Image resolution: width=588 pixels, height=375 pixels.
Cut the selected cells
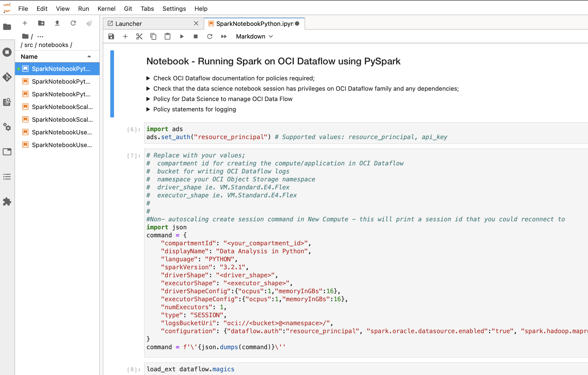point(139,36)
